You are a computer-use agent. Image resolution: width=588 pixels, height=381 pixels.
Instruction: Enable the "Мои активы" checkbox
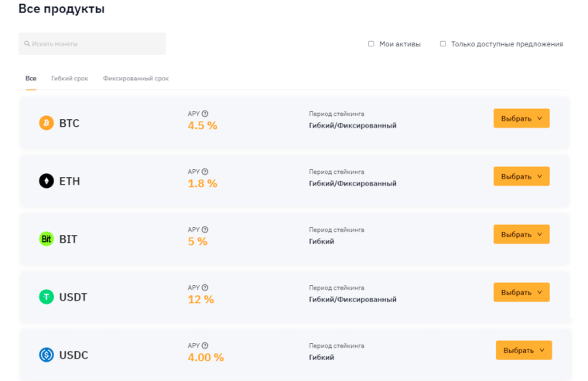coord(371,44)
